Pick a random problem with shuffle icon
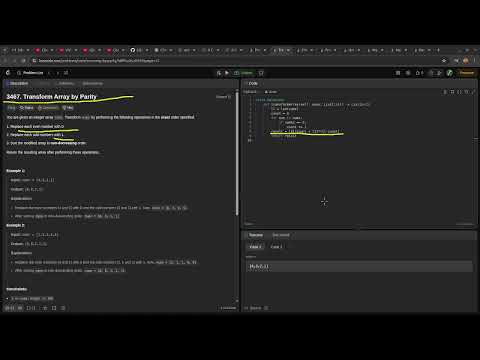The width and height of the screenshot is (480, 360). coord(66,73)
